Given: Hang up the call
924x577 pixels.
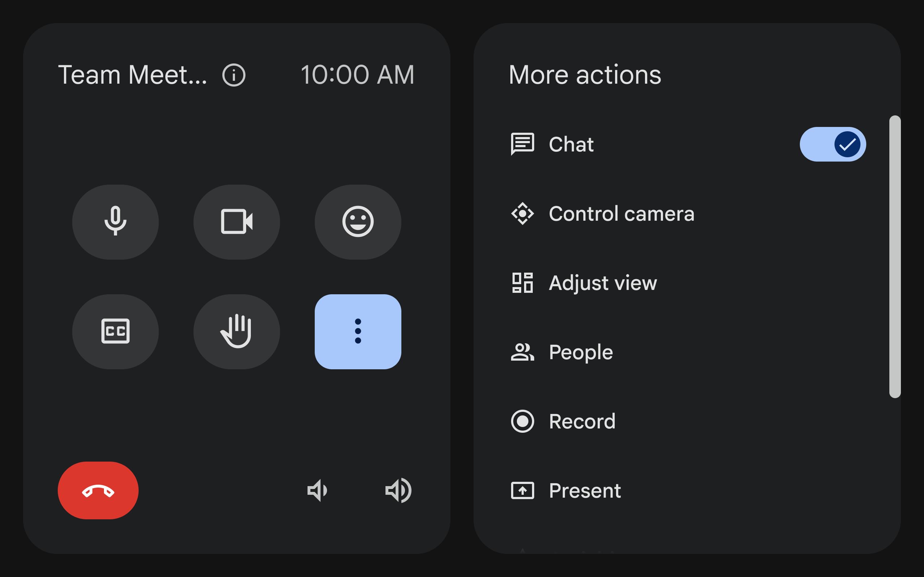Looking at the screenshot, I should (98, 491).
